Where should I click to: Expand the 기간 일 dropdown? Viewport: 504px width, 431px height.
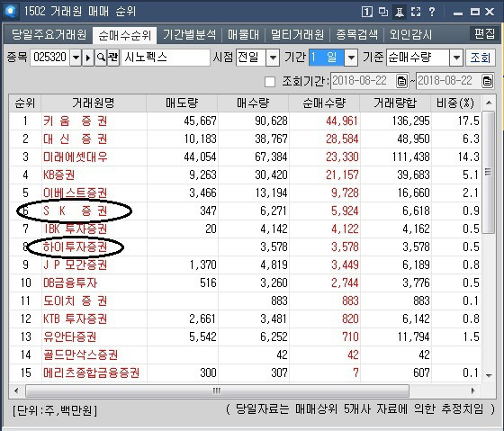tap(351, 58)
